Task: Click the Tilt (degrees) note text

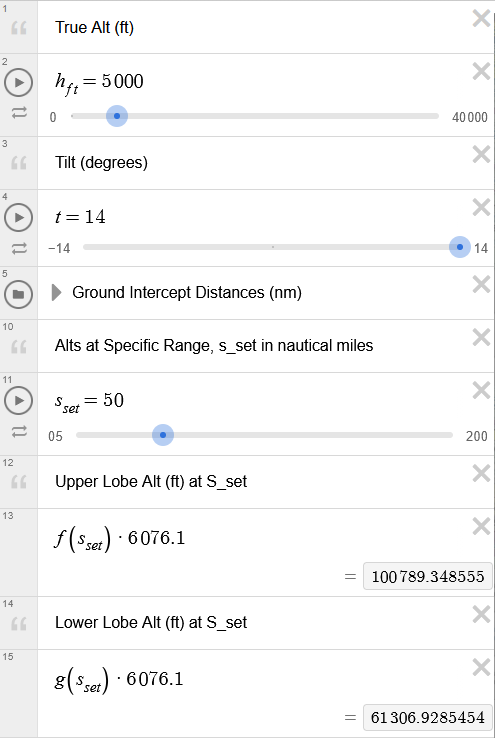Action: coord(101,163)
